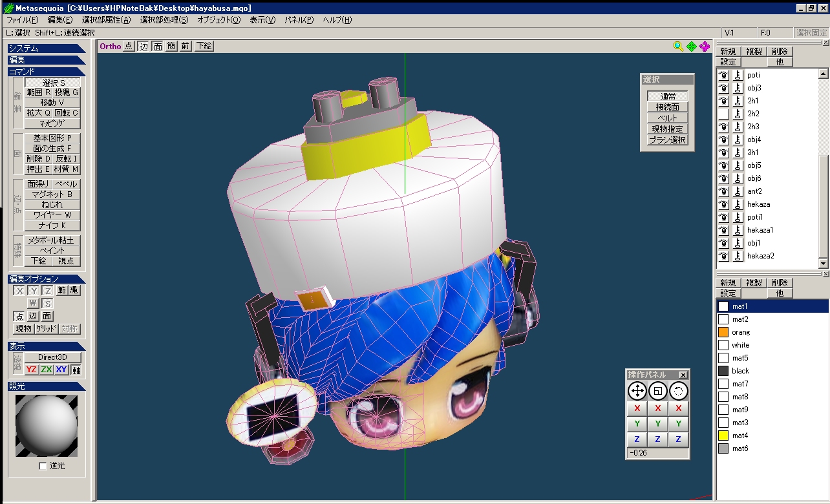Toggle the lock icon on the 2h3 row
The width and height of the screenshot is (830, 504).
pyautogui.click(x=738, y=127)
